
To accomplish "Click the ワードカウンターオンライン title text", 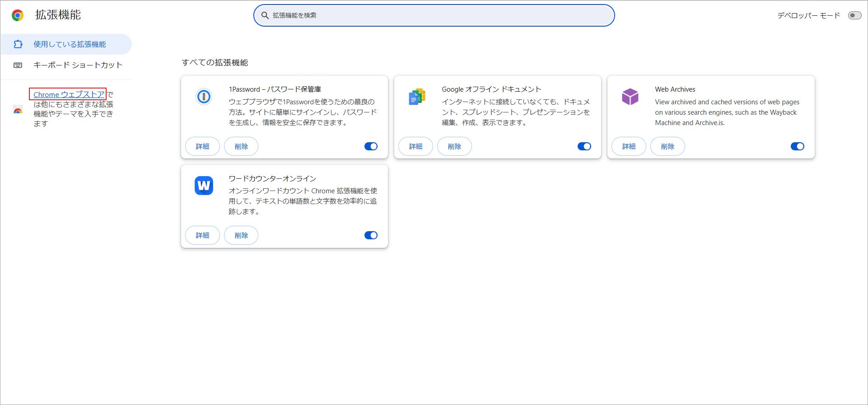I will pyautogui.click(x=272, y=179).
